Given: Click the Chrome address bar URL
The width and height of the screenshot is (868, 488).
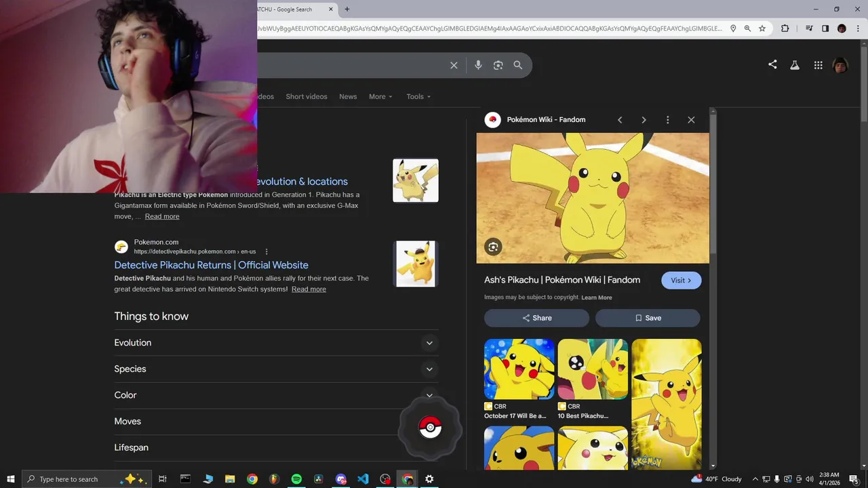Looking at the screenshot, I should [x=490, y=28].
